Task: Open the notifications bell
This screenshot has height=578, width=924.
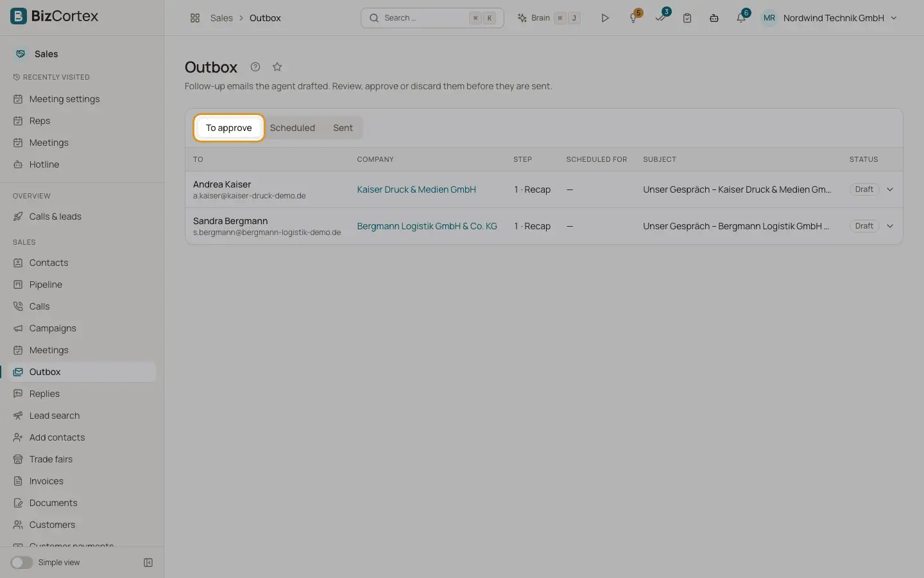Action: [x=741, y=18]
